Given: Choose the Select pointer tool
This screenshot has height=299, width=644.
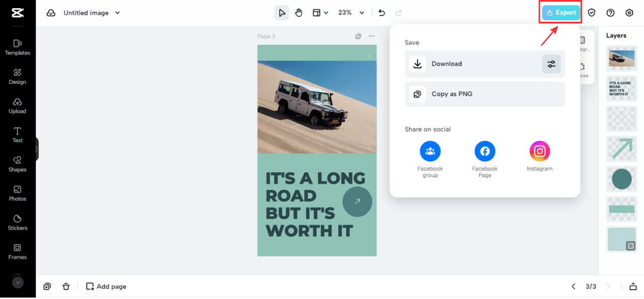Looking at the screenshot, I should [x=282, y=13].
